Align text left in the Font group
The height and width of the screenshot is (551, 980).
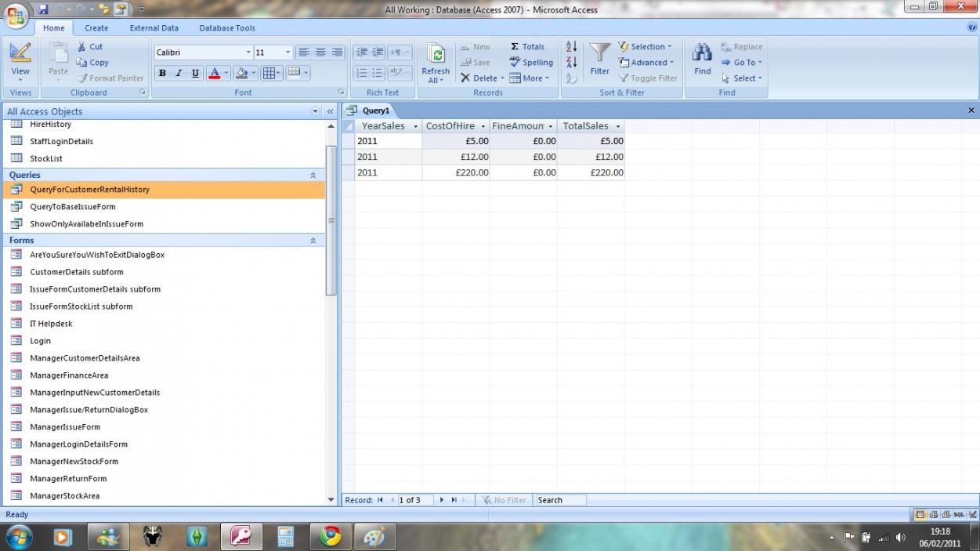[304, 53]
